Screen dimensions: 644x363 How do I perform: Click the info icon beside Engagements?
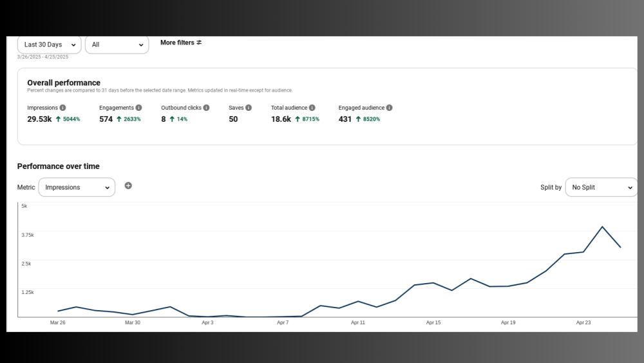pos(138,108)
